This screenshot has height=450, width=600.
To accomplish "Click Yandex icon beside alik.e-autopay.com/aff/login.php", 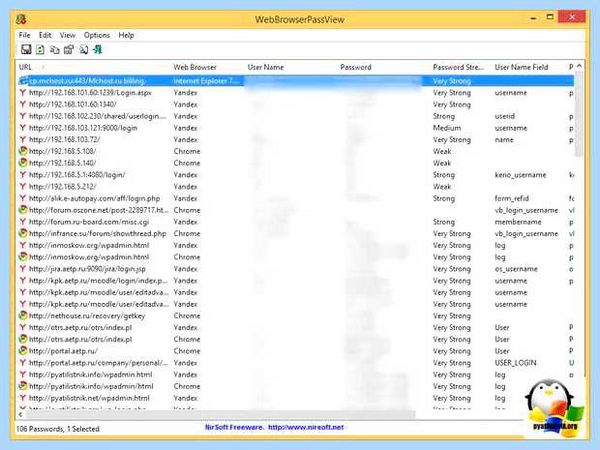I will (x=23, y=198).
